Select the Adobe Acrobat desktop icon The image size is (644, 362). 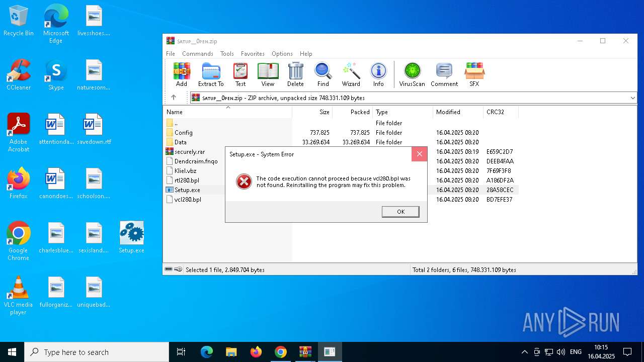19,133
